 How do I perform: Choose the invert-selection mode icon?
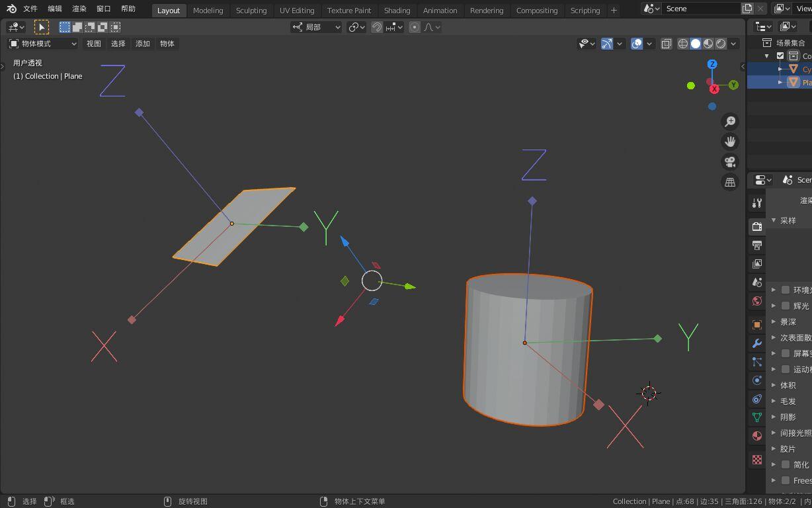click(102, 27)
